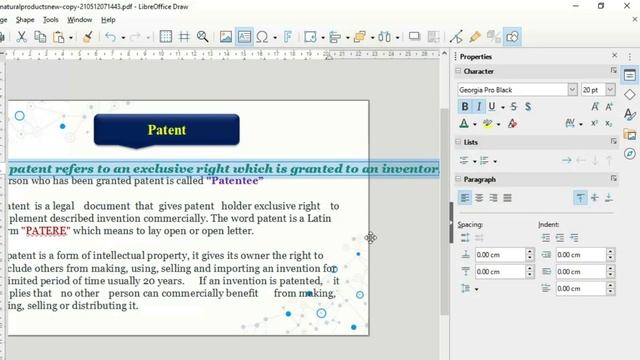This screenshot has width=640, height=360.
Task: Toggle helplines while moving
Action: click(x=184, y=37)
